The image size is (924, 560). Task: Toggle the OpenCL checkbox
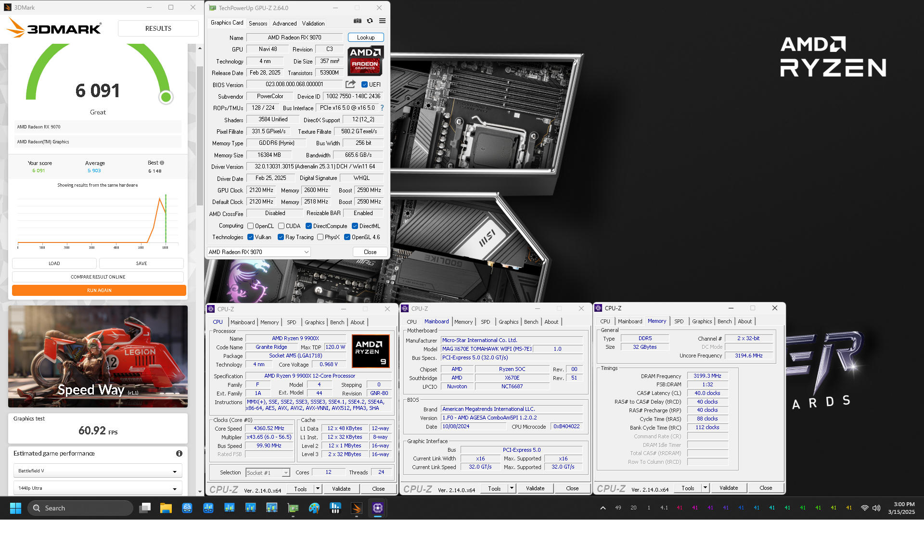click(x=250, y=226)
